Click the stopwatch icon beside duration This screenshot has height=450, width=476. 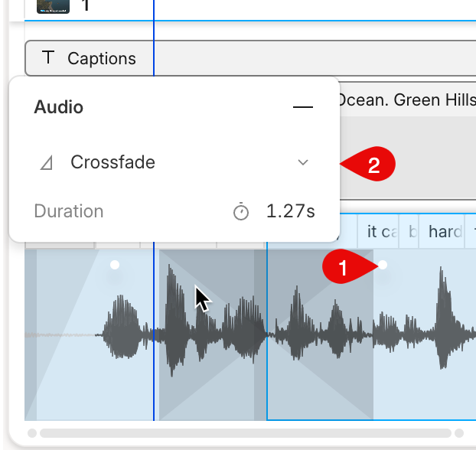pyautogui.click(x=241, y=212)
